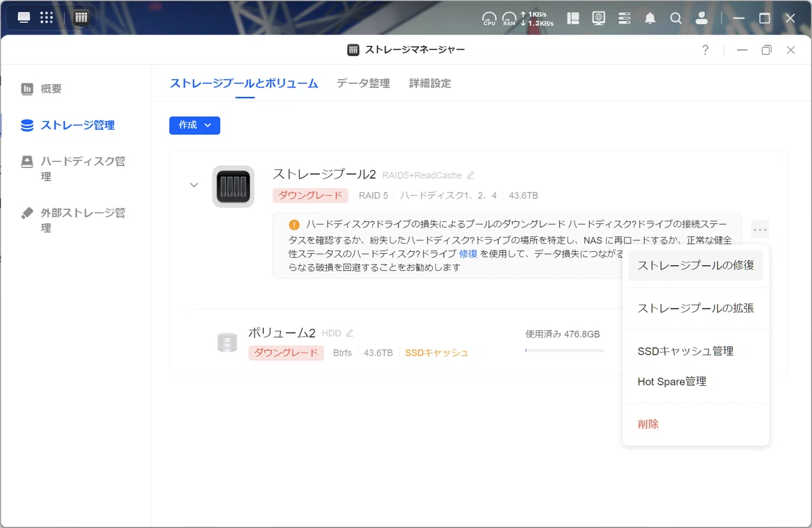Click the help question mark icon
Viewport: 812px width, 528px height.
[705, 50]
